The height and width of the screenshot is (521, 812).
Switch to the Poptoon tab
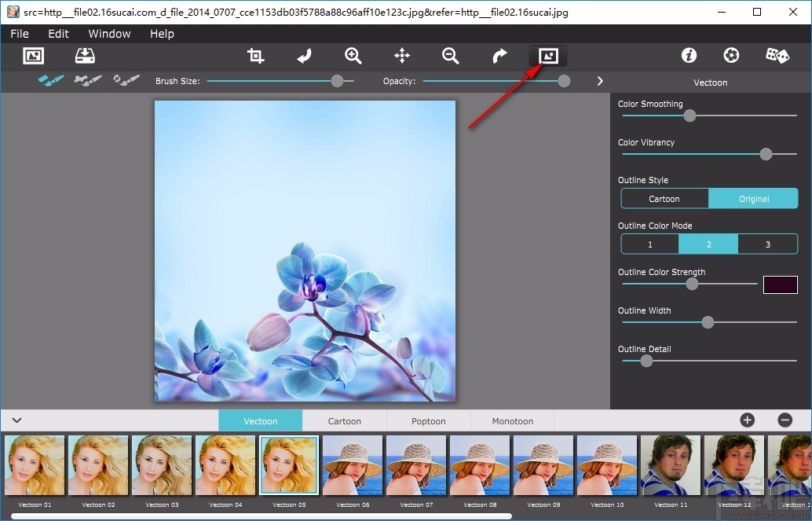tap(428, 421)
